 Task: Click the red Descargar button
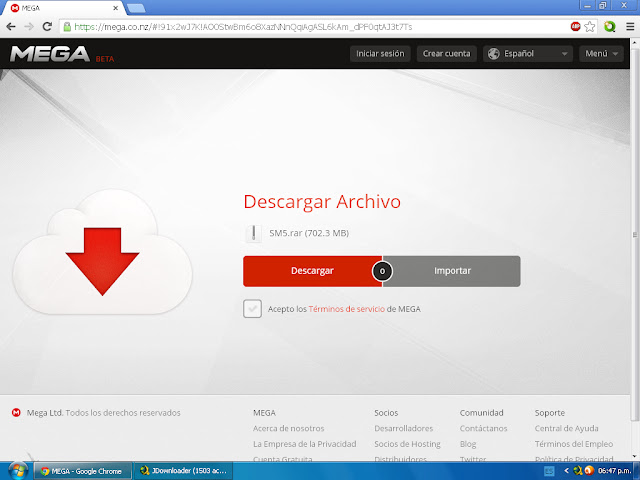(x=312, y=271)
